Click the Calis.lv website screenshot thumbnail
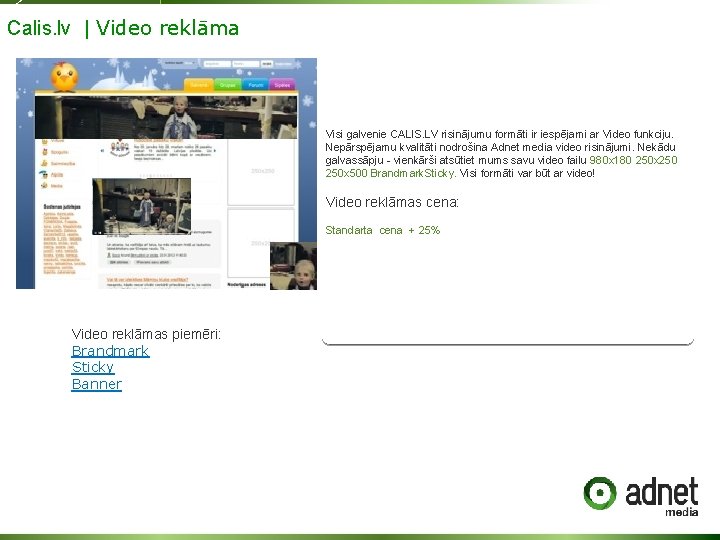The image size is (720, 540). (x=166, y=174)
